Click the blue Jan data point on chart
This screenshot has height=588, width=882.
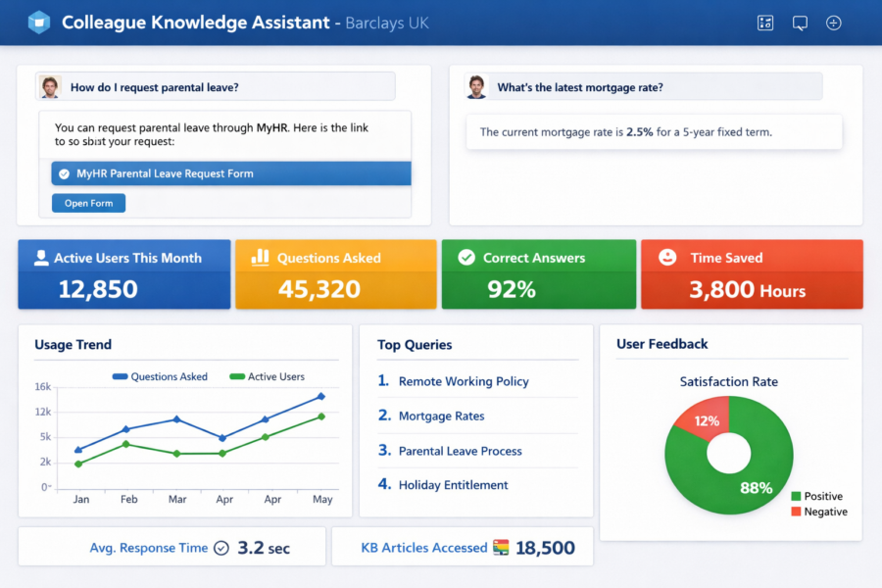pyautogui.click(x=78, y=450)
